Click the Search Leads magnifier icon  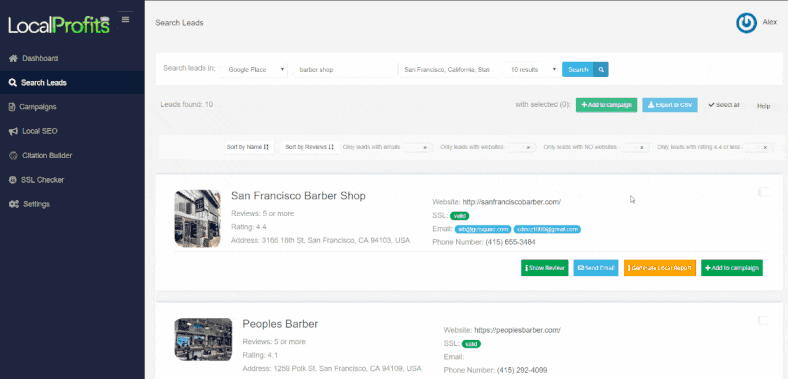[13, 82]
